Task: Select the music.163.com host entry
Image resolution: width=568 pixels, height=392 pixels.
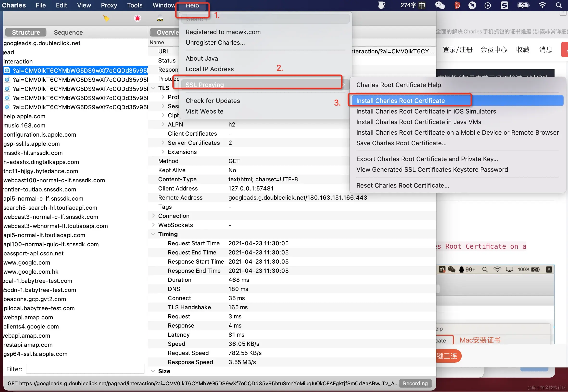Action: point(24,126)
